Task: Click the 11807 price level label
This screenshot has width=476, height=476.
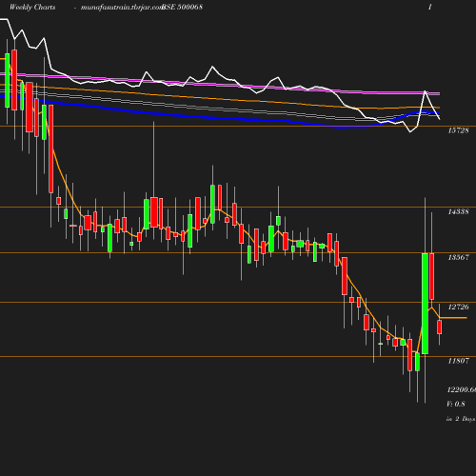Action: tap(458, 361)
